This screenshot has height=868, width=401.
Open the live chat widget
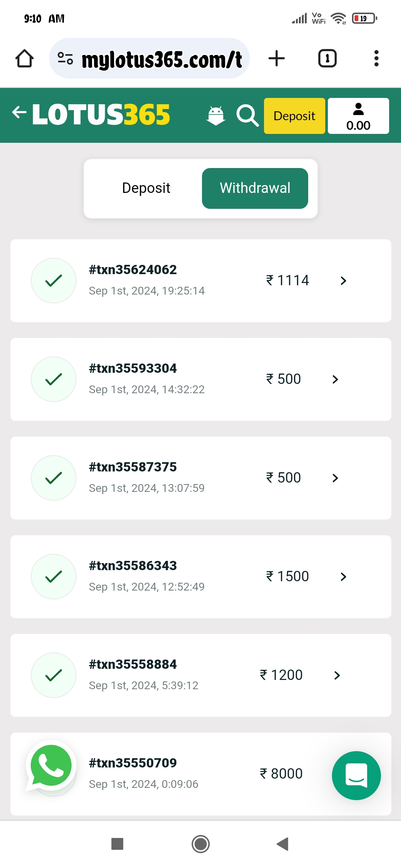pyautogui.click(x=356, y=775)
